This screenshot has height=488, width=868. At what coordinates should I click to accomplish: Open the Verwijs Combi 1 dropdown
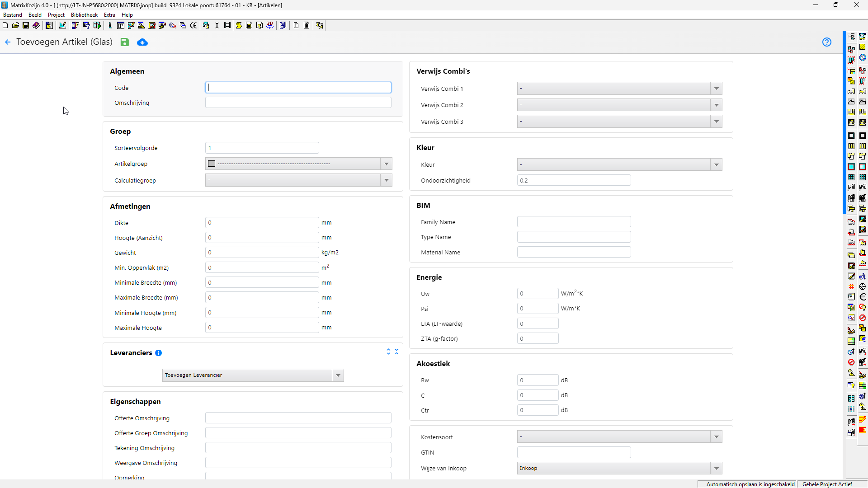tap(716, 89)
